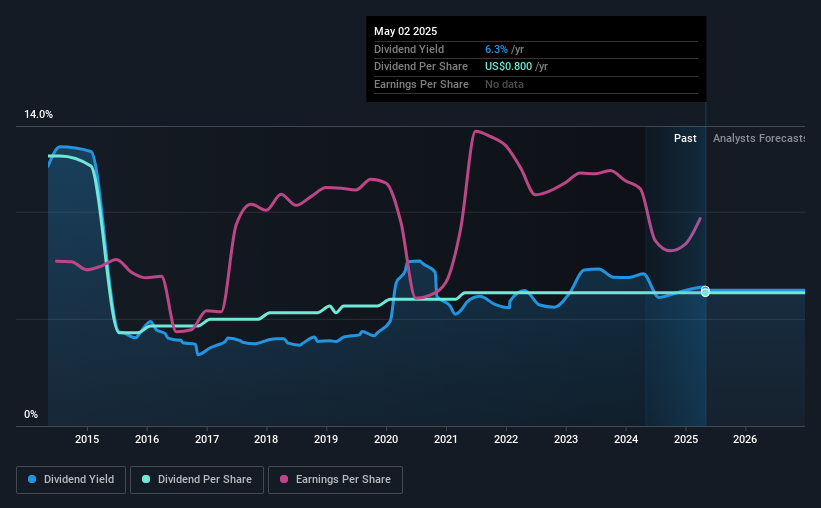Click the 2023 label on the time axis
Viewport: 821px width, 508px height.
566,439
